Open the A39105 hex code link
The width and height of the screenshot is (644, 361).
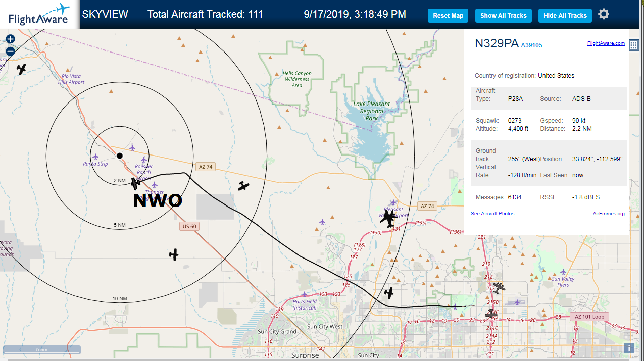[x=531, y=45]
